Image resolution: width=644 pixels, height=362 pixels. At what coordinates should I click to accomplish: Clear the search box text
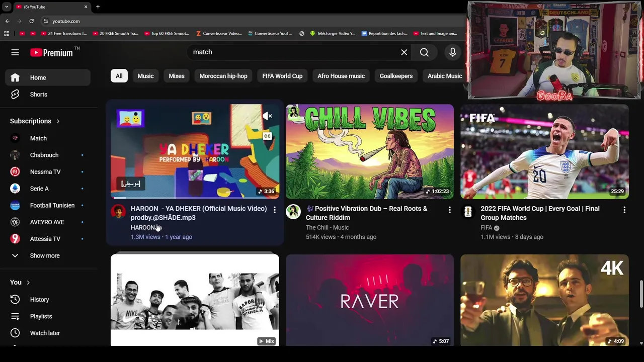point(404,52)
